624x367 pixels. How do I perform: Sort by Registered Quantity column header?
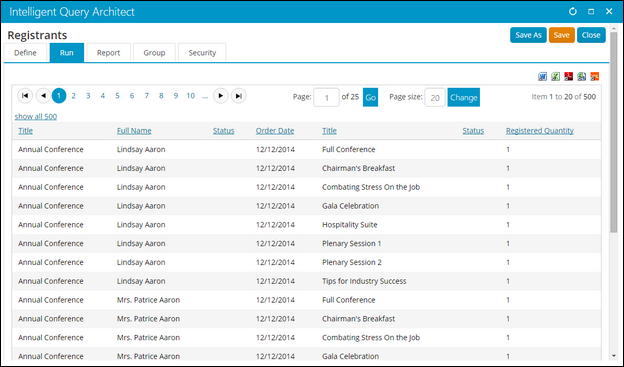coord(540,131)
